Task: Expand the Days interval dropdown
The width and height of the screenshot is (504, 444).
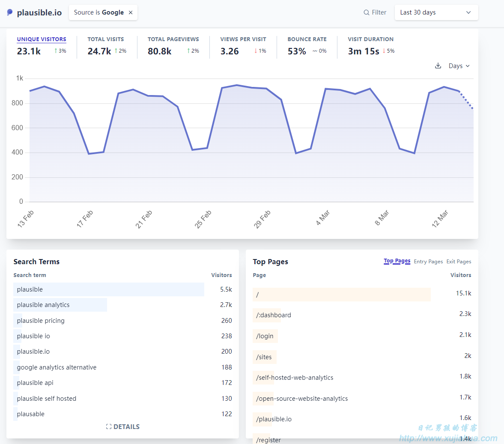Action: click(x=459, y=66)
